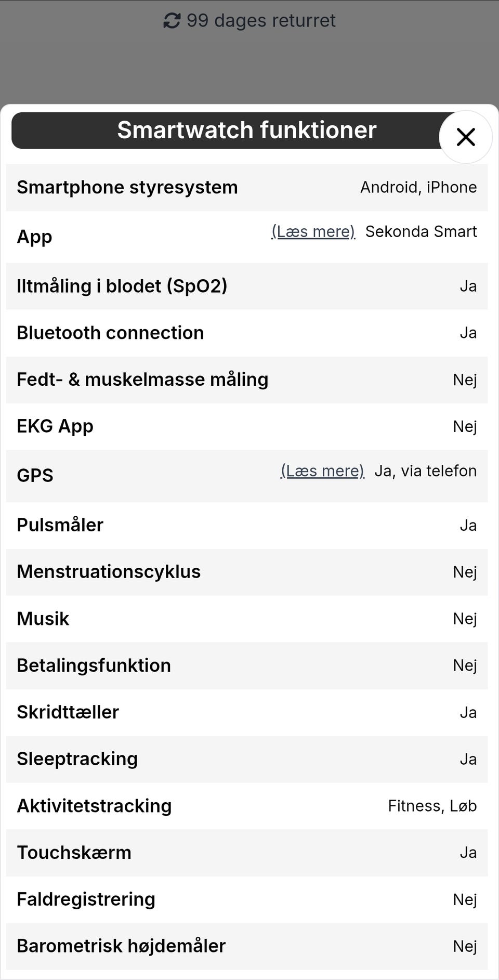Image resolution: width=499 pixels, height=980 pixels.
Task: Open Læs mere link for App
Action: tap(313, 231)
